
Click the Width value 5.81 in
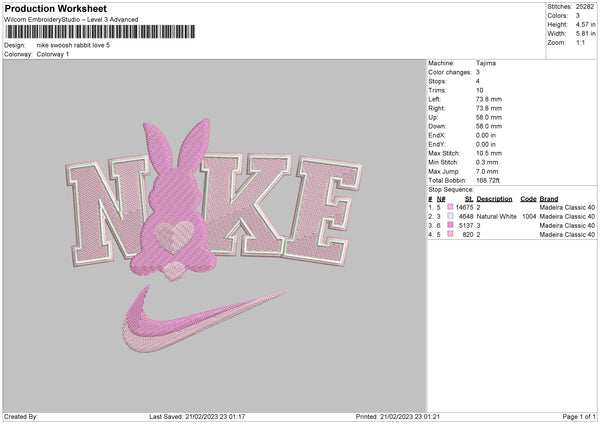point(585,34)
